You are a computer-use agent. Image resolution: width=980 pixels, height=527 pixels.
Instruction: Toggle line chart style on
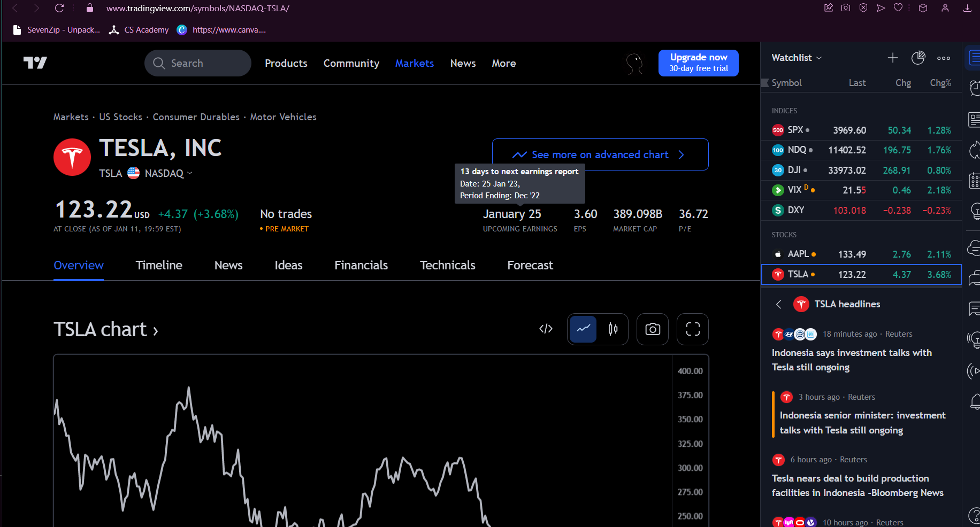point(583,329)
